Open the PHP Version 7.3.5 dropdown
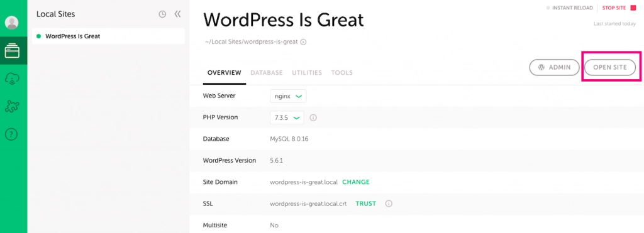Image resolution: width=644 pixels, height=233 pixels. coord(287,117)
